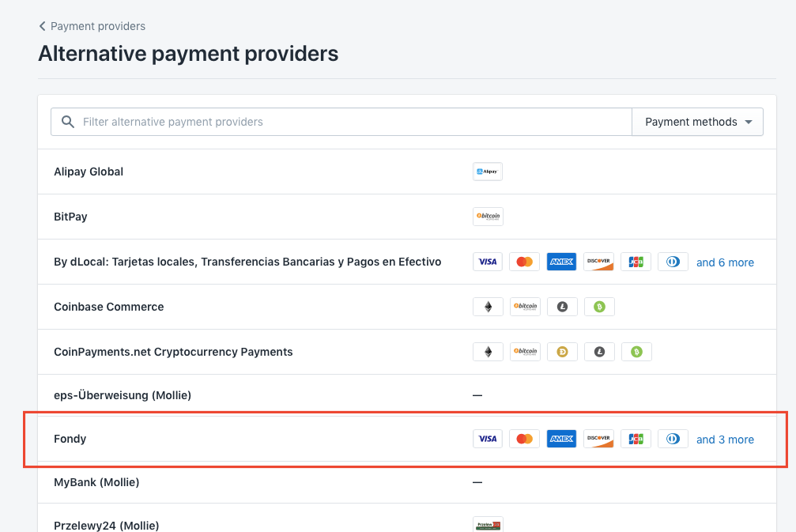Click the Ethereum icon in Coinbase Commerce row

(488, 307)
